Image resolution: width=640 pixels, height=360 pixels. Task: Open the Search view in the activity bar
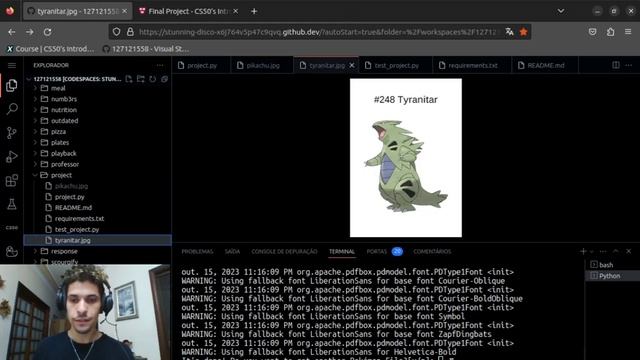(12, 109)
